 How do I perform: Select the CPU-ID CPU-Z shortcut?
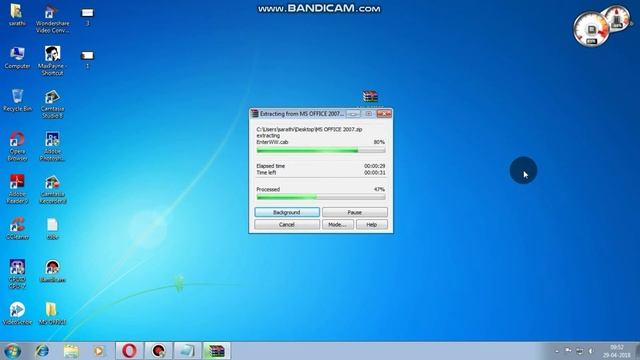[x=17, y=273]
